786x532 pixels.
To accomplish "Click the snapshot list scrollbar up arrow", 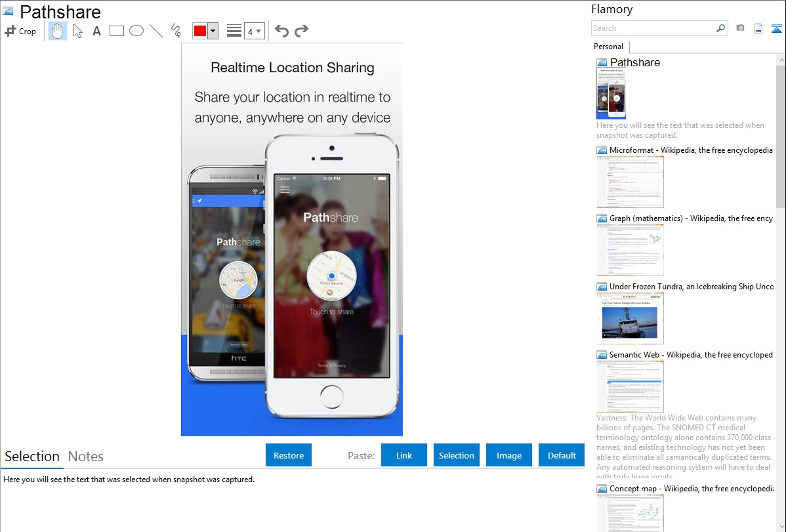I will (781, 60).
